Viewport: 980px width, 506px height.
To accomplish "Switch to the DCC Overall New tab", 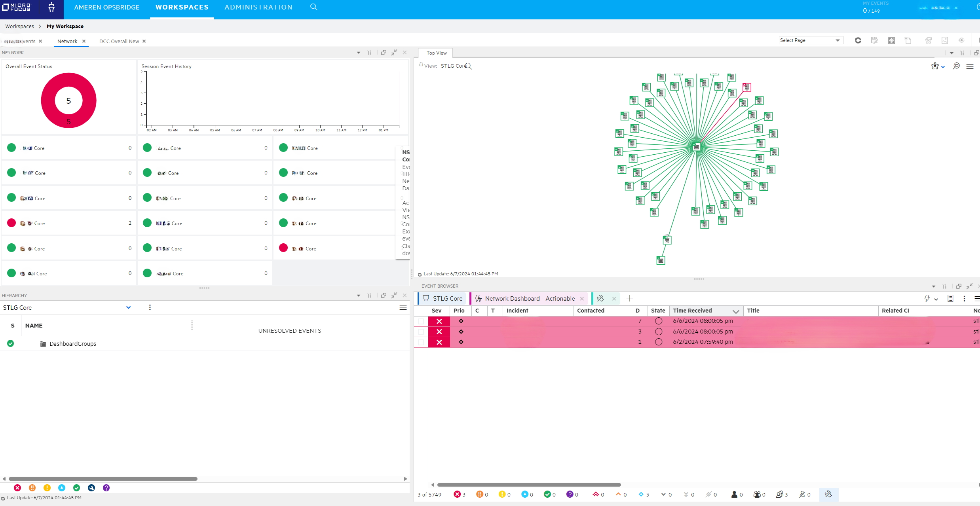I will coord(119,41).
